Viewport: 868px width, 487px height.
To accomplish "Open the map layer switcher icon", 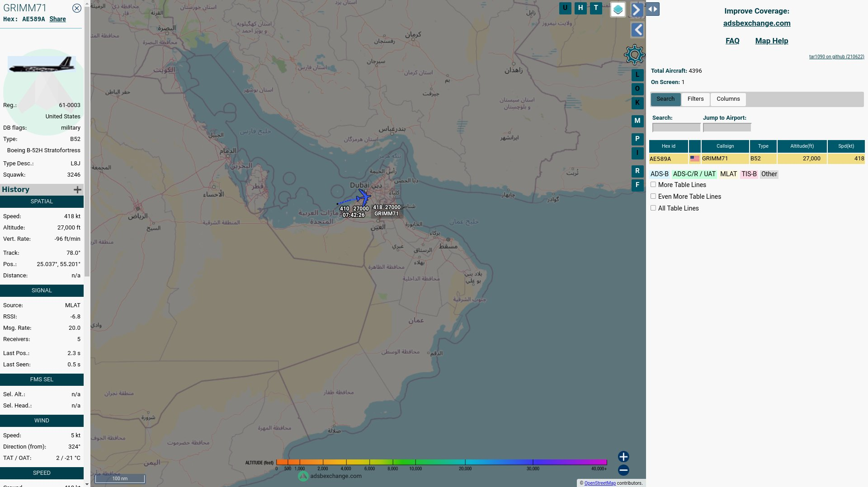I will [x=618, y=9].
